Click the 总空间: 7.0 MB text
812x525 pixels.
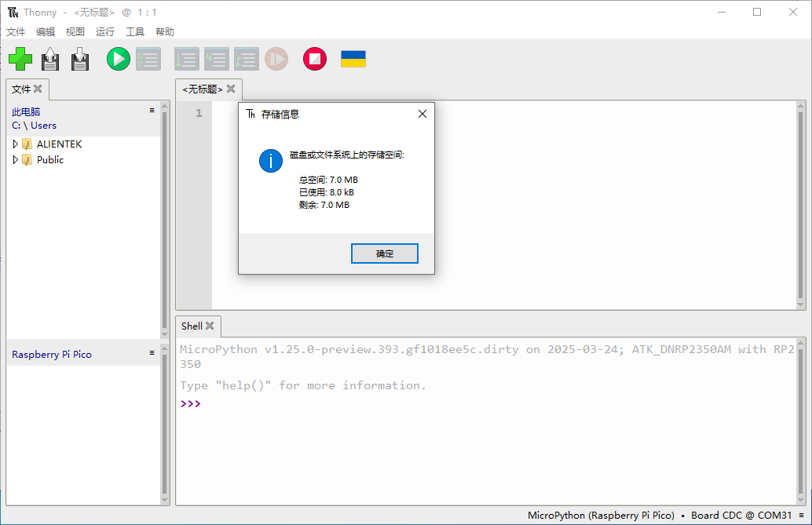tap(328, 180)
